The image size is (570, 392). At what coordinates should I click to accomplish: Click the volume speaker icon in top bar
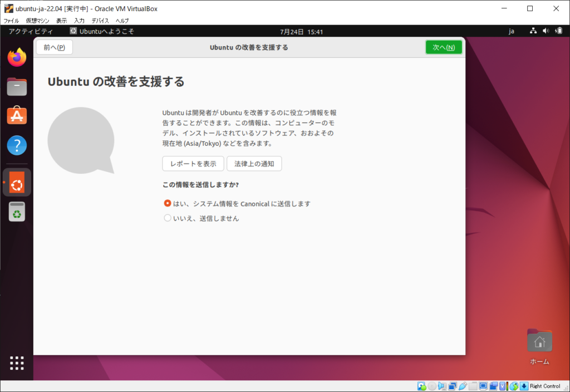coord(546,31)
